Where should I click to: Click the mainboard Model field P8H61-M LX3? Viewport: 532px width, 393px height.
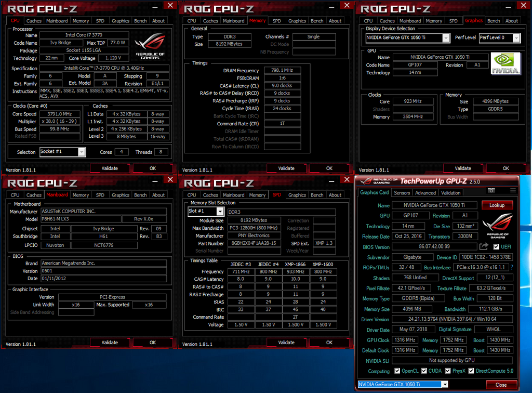pos(81,219)
